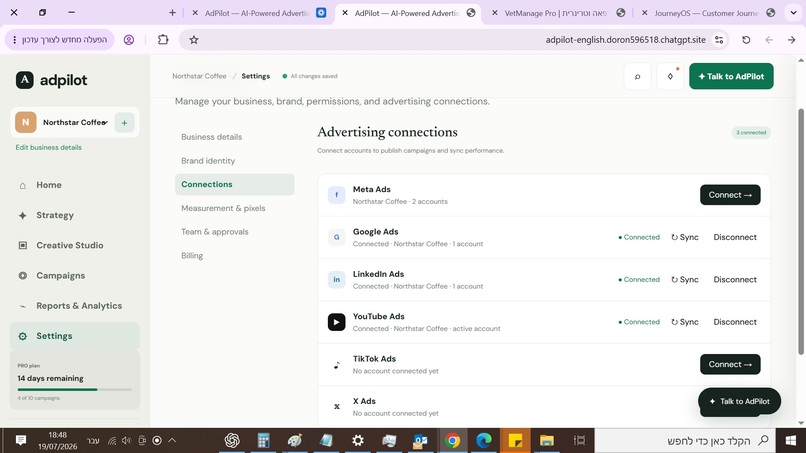Click the Northstar Coffee N avatar
The image size is (806, 453).
click(26, 122)
